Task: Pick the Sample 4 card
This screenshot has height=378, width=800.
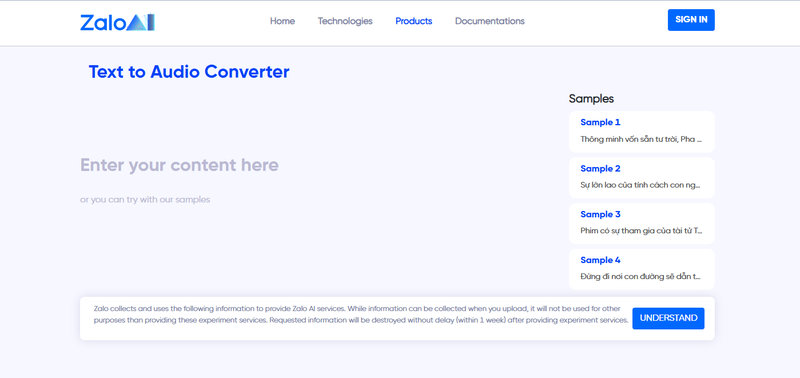Action: (x=641, y=269)
